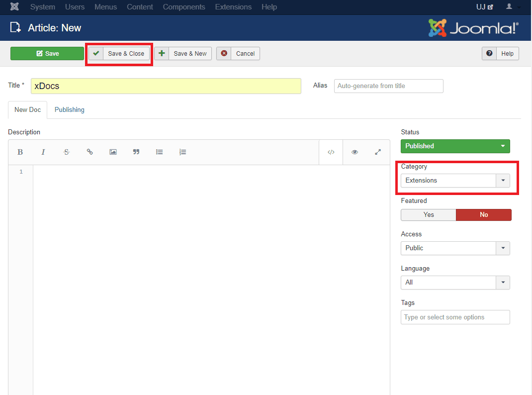The image size is (532, 395).
Task: Click the insert image icon
Action: click(x=113, y=152)
